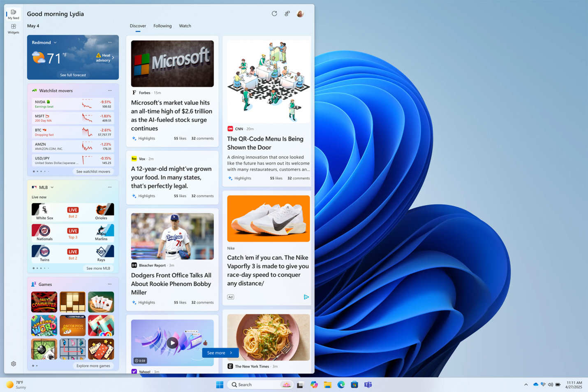Refresh the widget feed

274,14
